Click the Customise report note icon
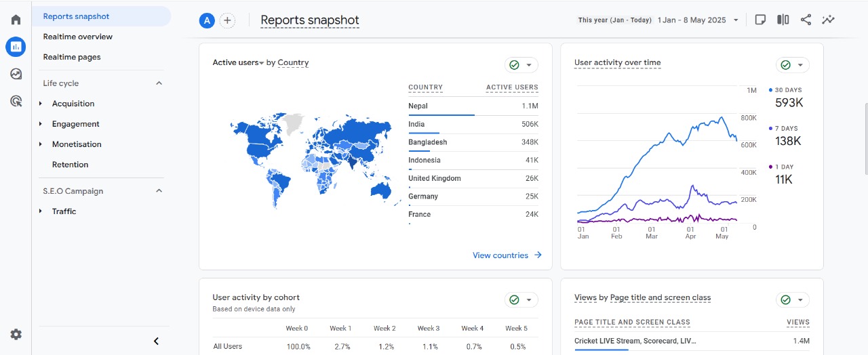The height and width of the screenshot is (355, 868). click(760, 20)
